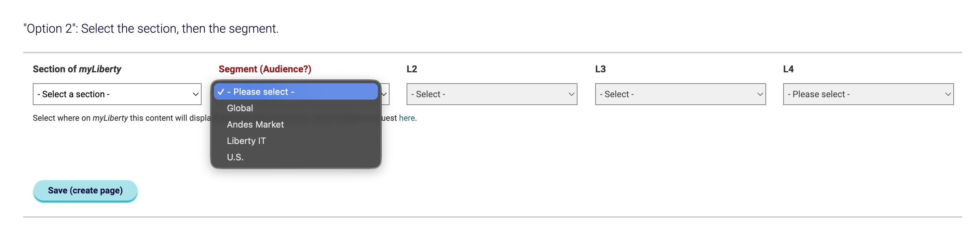This screenshot has height=247, width=980.
Task: Click the L3 dropdown chevron arrow
Action: pos(760,94)
